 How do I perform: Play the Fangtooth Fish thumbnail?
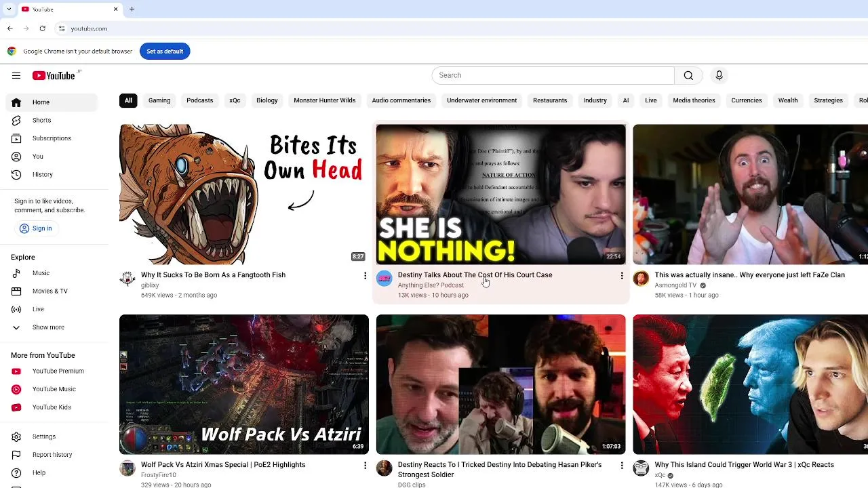244,195
